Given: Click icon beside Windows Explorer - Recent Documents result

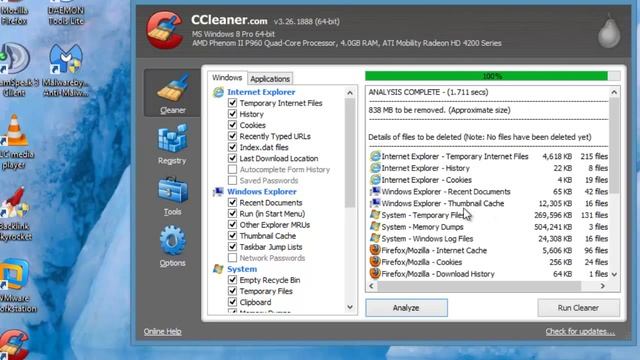Looking at the screenshot, I should coord(375,191).
